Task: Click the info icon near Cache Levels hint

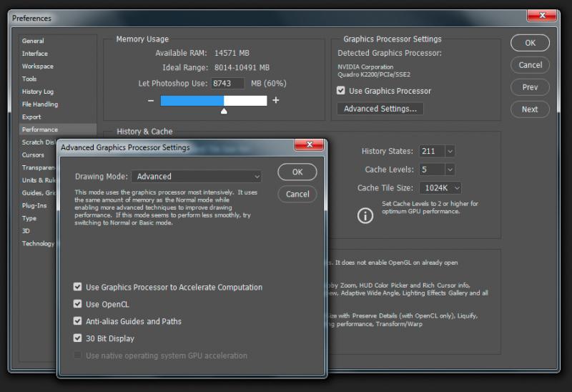Action: click(x=365, y=215)
